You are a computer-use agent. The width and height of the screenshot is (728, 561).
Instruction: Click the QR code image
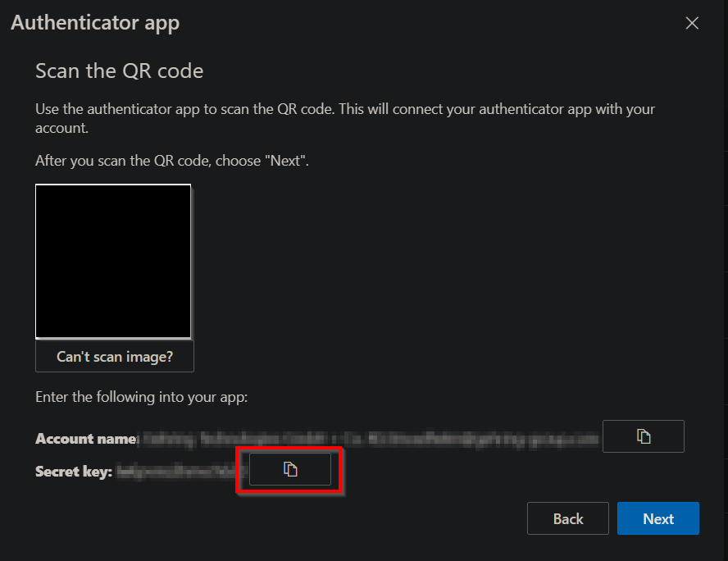tap(113, 261)
